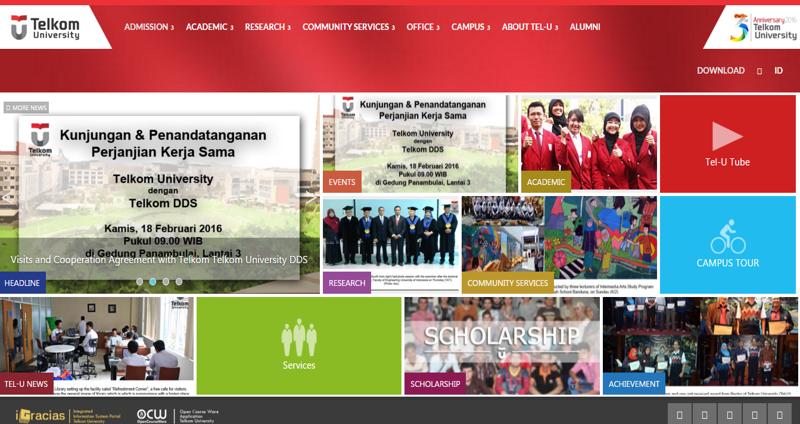Open the RESEARCH tile label
This screenshot has width=800, height=424.
tap(347, 283)
